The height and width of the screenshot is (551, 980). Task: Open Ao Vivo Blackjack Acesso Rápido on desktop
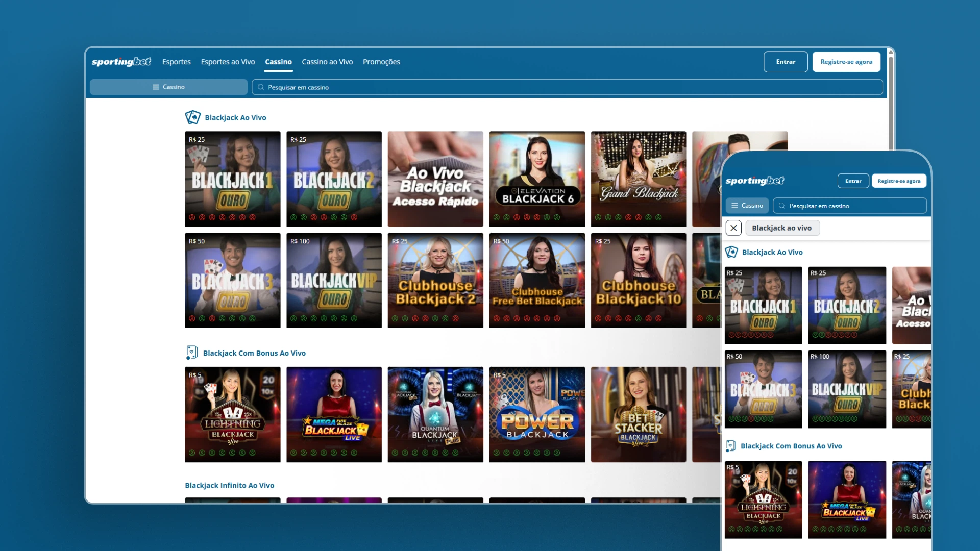pyautogui.click(x=435, y=179)
